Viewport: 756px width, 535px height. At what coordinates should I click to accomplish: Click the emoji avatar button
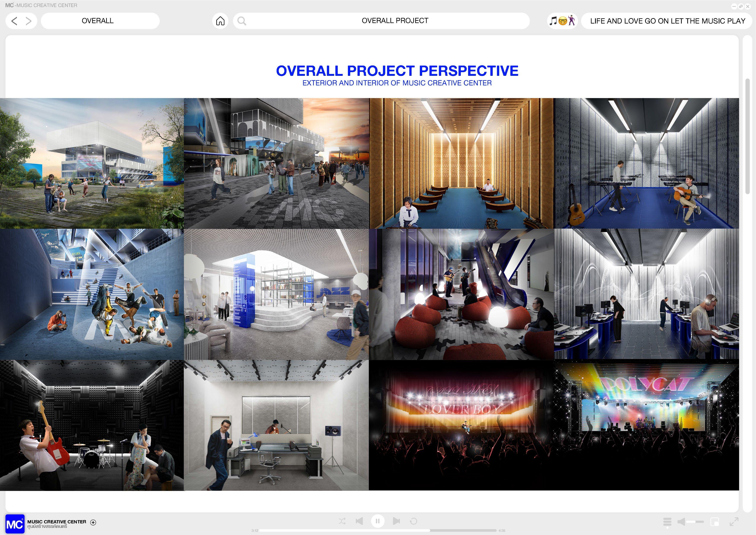tap(562, 21)
